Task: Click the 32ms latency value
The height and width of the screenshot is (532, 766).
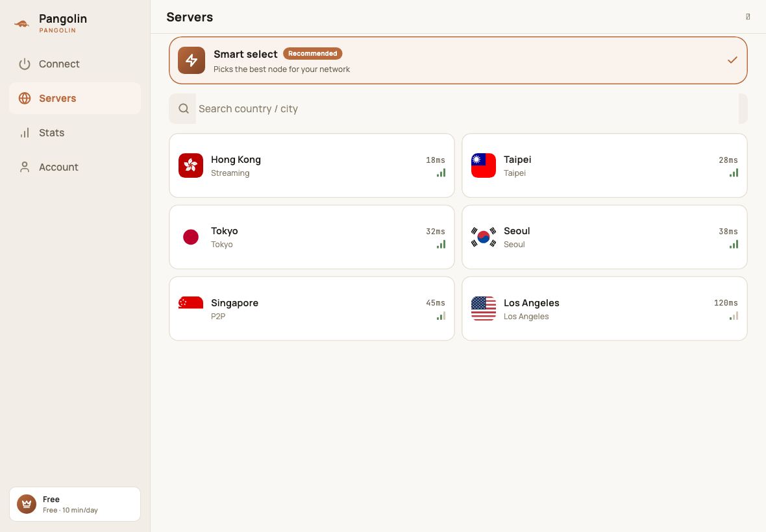Action: (x=436, y=232)
